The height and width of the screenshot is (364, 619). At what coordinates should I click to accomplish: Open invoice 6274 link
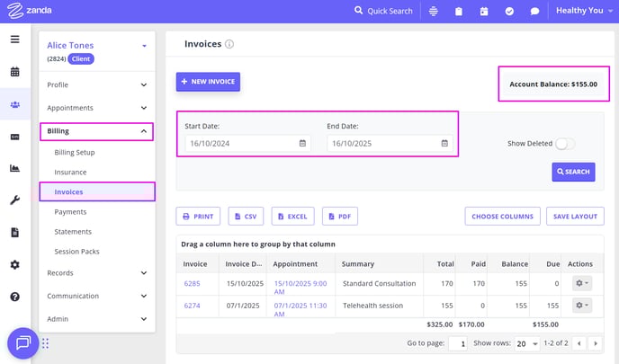(x=192, y=306)
